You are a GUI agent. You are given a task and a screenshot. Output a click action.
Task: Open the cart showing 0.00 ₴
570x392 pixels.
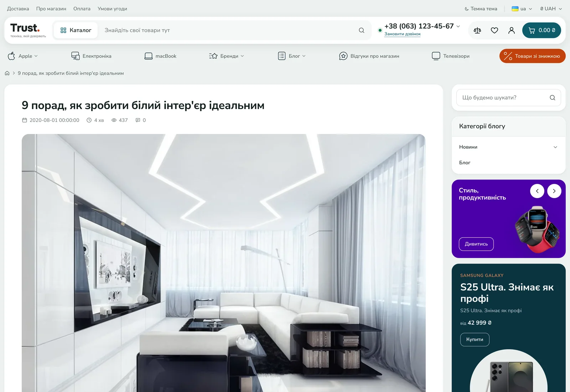(x=541, y=30)
